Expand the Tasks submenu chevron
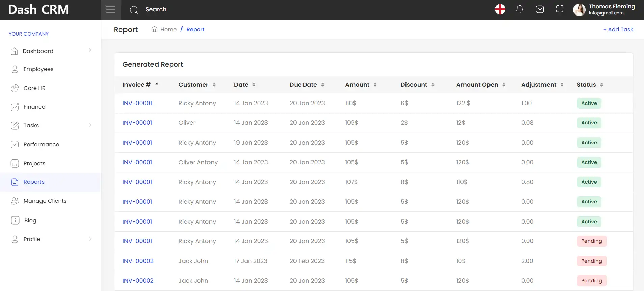The height and width of the screenshot is (291, 644). [x=90, y=125]
